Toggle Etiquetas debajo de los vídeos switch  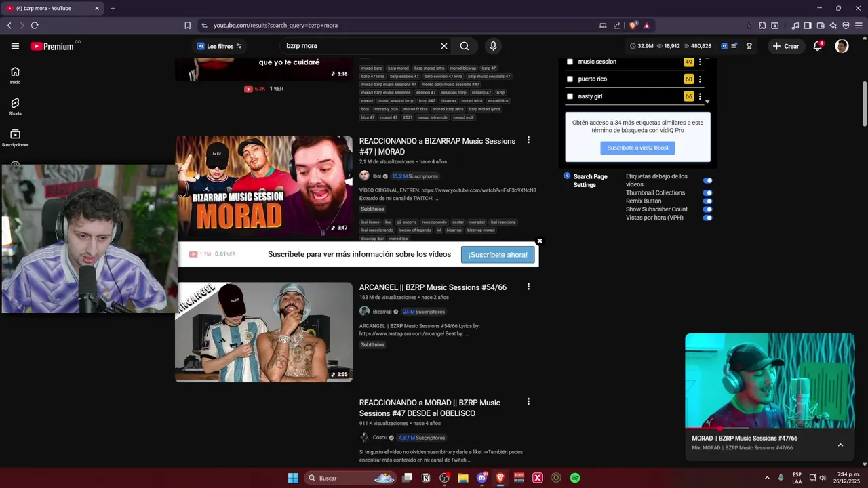707,181
